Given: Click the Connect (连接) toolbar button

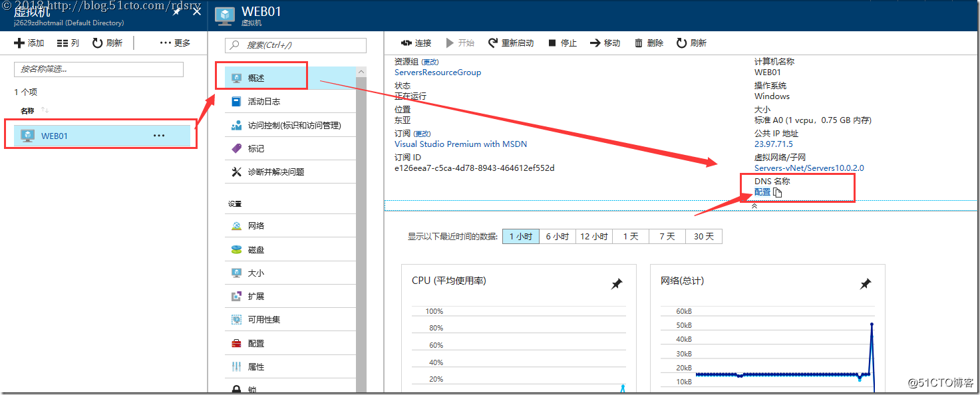Looking at the screenshot, I should (x=416, y=43).
